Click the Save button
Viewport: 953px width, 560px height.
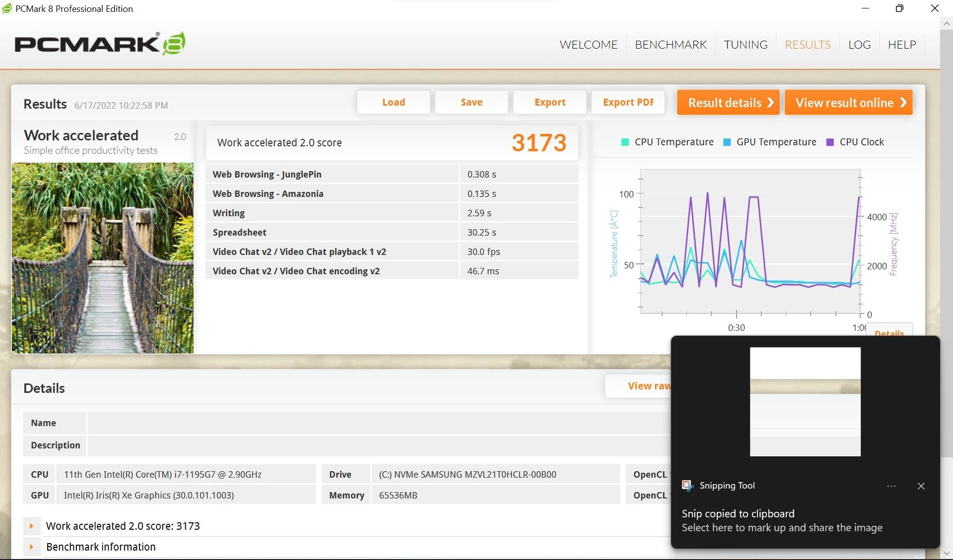[x=472, y=102]
